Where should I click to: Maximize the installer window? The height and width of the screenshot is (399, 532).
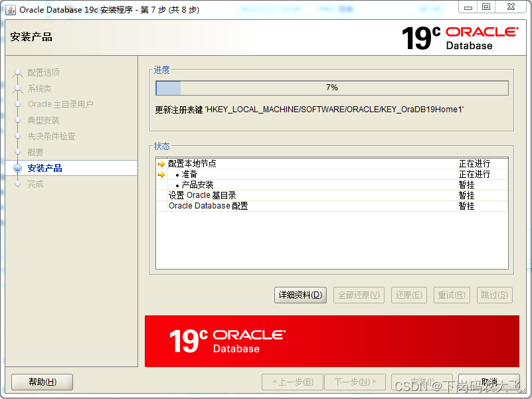[486, 7]
